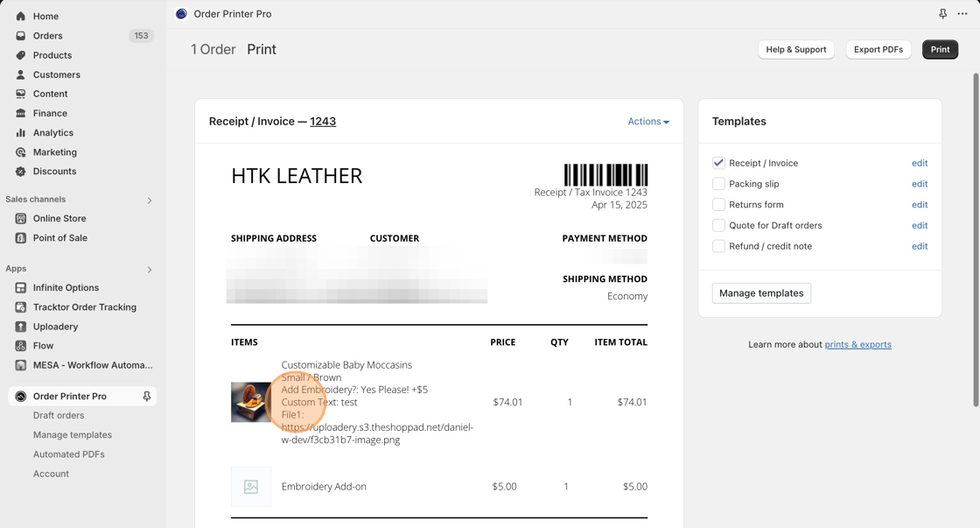
Task: Click the Tracktor Order Tracking icon
Action: pos(21,307)
